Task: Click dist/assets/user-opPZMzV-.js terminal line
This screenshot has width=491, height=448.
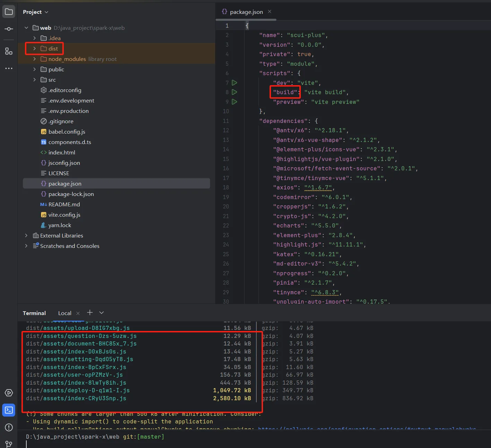Action: (74, 375)
